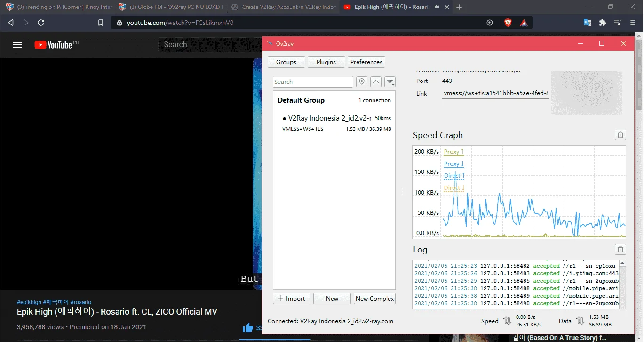This screenshot has width=644, height=342.
Task: Open the translate extension icon
Action: (588, 23)
